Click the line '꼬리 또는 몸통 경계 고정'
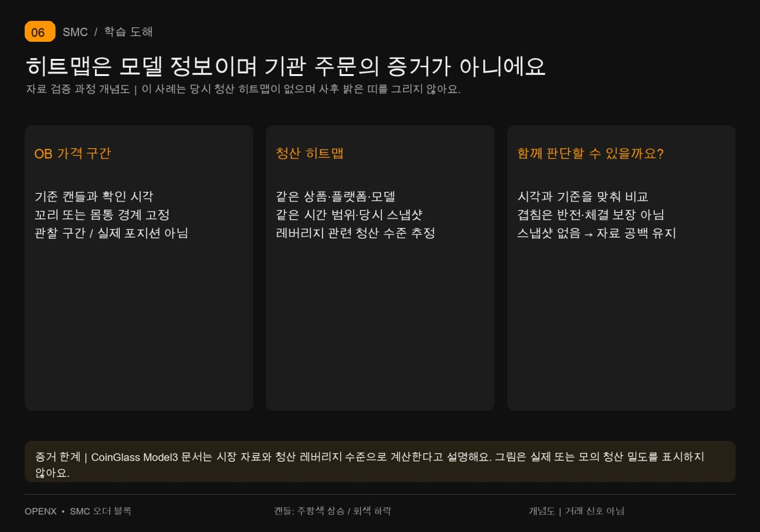 pyautogui.click(x=102, y=215)
